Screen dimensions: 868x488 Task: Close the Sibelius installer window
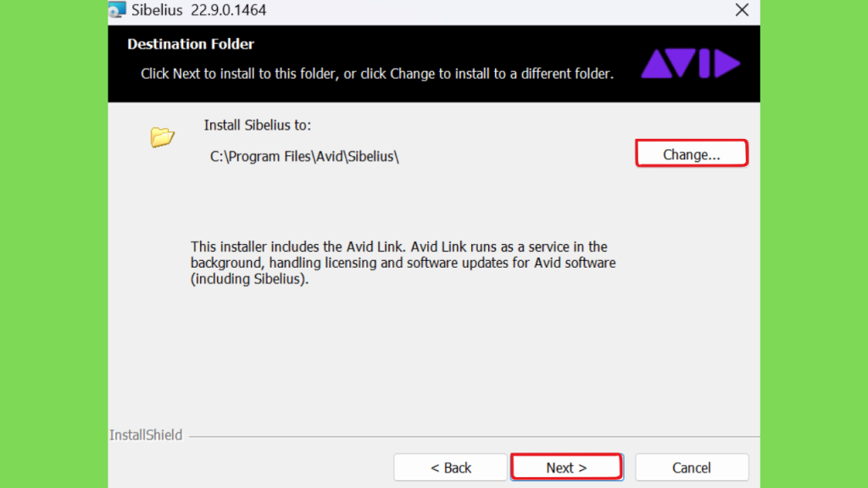(742, 10)
